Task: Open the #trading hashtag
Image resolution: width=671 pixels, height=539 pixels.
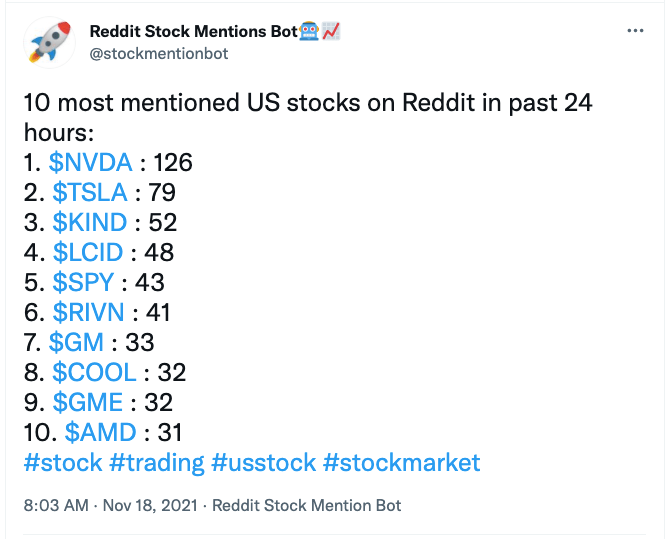Action: click(156, 463)
